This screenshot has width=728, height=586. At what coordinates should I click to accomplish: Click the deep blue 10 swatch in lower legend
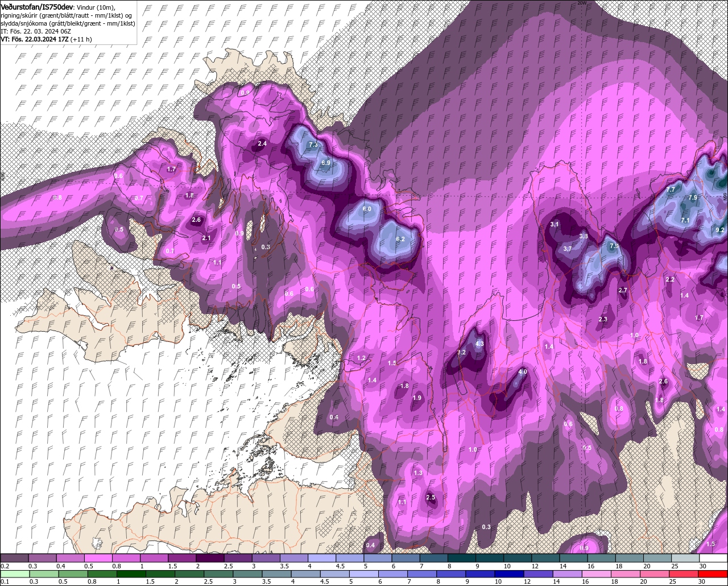pos(510,573)
